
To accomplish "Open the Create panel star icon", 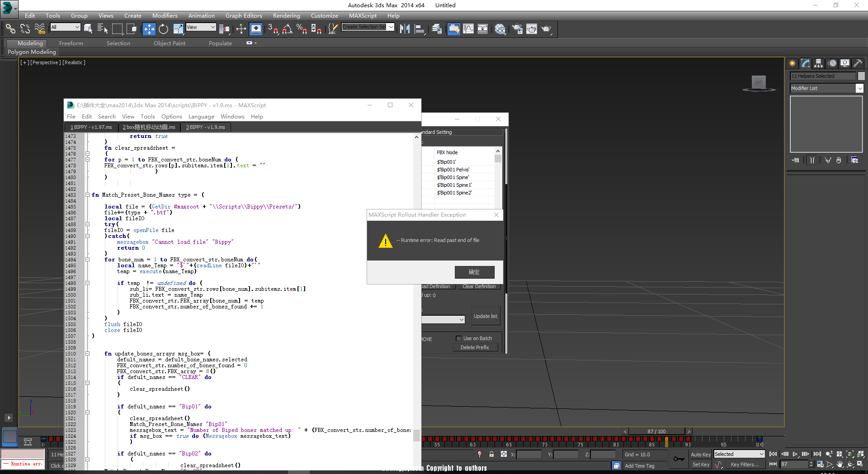I will tap(792, 63).
